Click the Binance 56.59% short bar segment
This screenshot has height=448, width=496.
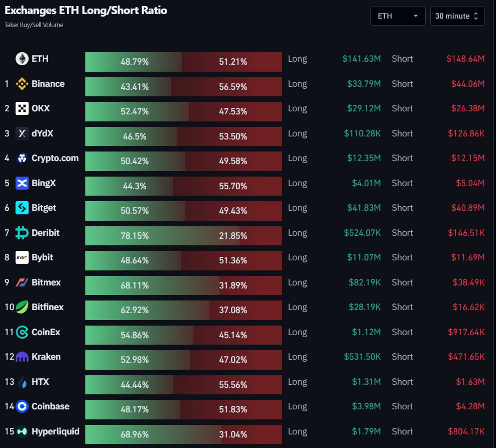[x=226, y=87]
